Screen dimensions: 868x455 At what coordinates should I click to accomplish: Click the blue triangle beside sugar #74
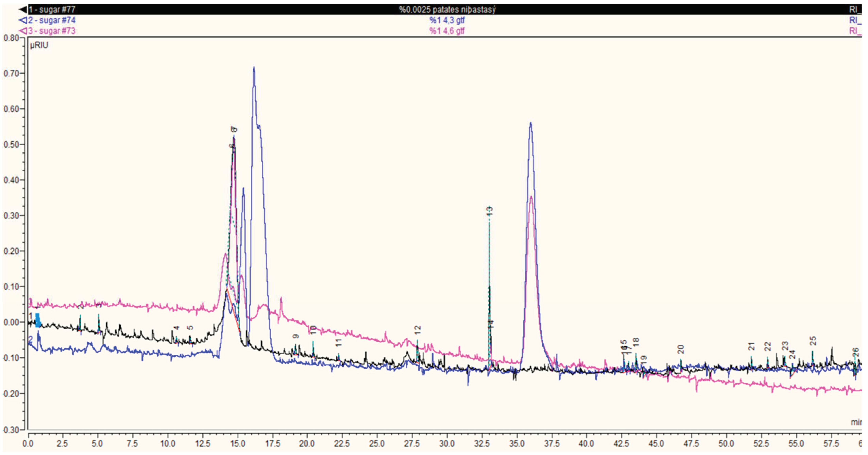click(x=23, y=20)
